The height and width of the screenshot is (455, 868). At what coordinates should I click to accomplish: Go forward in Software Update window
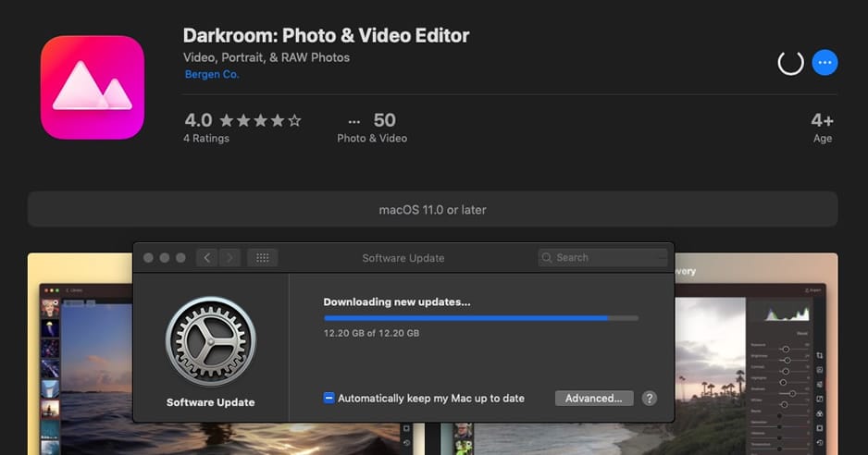[229, 258]
